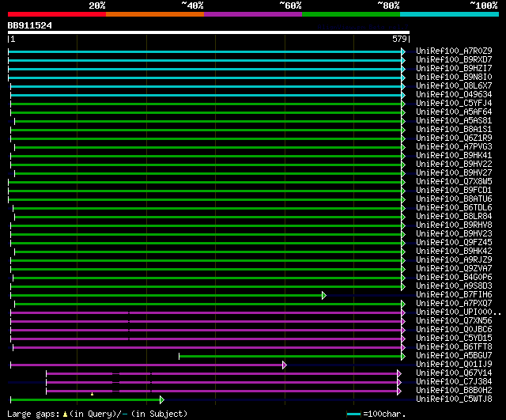Open the UniRef100_C7J384 hit label
The height and width of the screenshot is (420, 506).
pyautogui.click(x=454, y=382)
